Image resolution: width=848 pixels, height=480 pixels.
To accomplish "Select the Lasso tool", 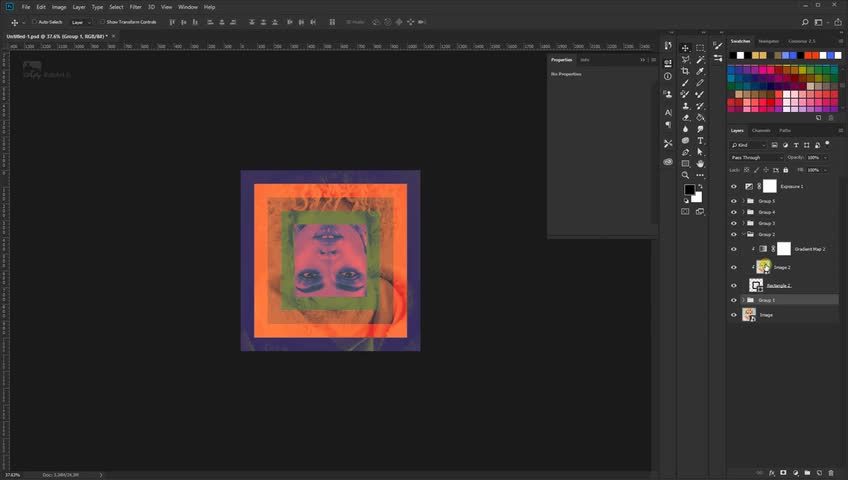I will [685, 59].
